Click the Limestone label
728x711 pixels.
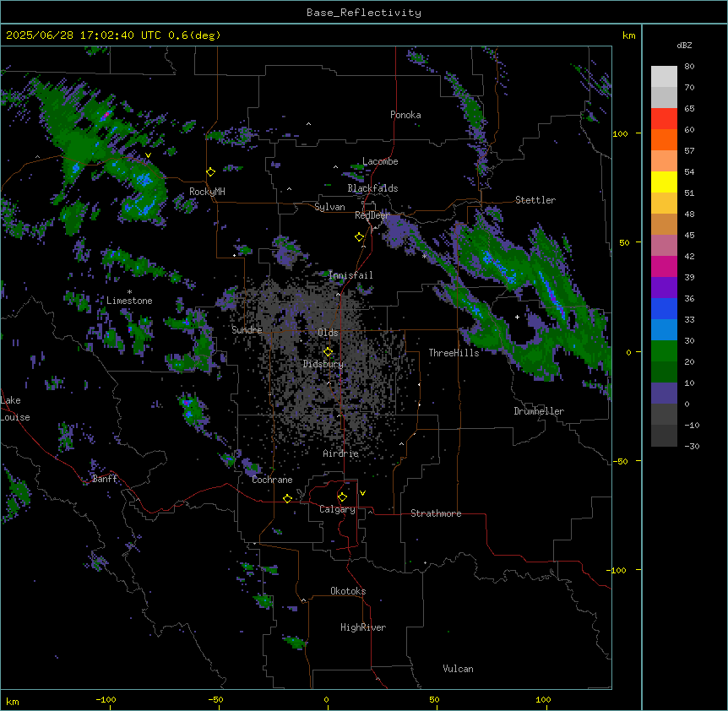pyautogui.click(x=129, y=301)
